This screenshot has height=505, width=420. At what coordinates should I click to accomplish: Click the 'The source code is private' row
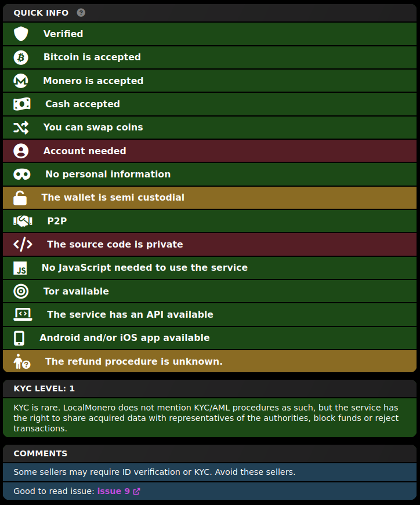[209, 245]
